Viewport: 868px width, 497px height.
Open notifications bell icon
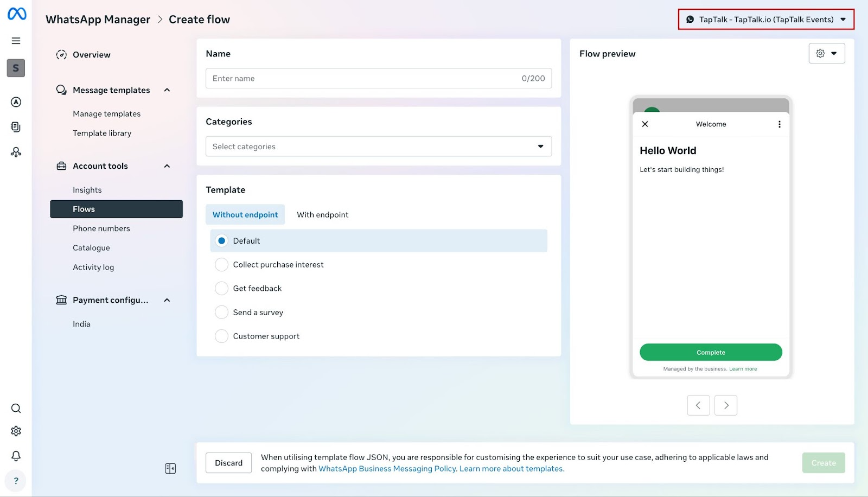pos(16,456)
